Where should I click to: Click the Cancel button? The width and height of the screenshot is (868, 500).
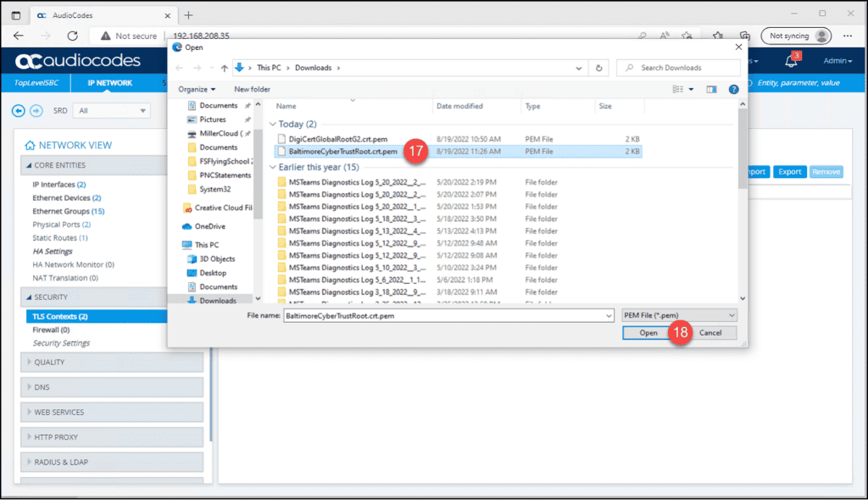click(710, 333)
